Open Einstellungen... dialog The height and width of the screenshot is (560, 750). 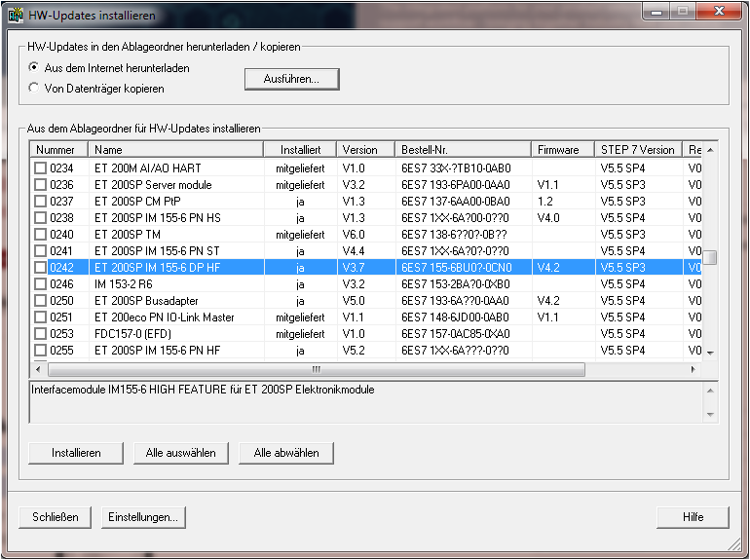143,517
